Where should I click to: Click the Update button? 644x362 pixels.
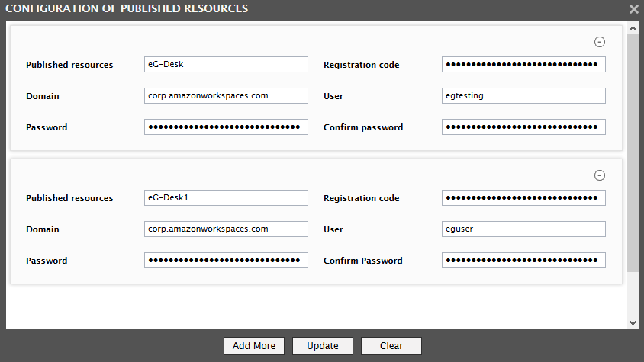pos(323,346)
